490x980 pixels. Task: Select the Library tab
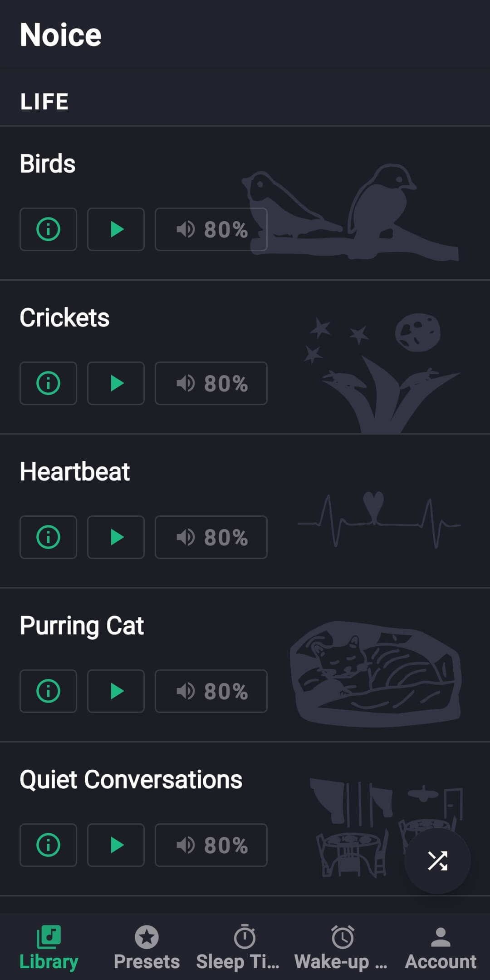[49, 948]
